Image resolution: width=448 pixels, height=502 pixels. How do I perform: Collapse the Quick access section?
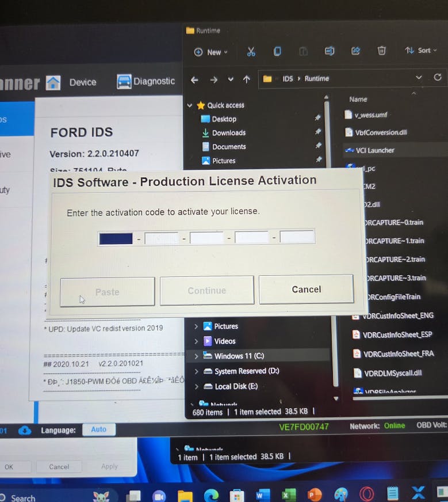coord(190,105)
